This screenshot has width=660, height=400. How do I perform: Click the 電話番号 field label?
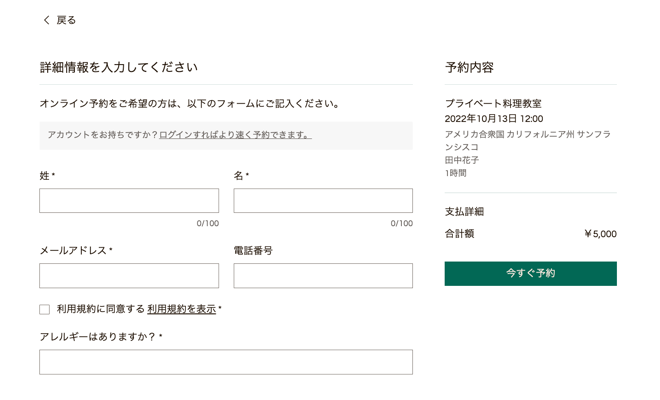[253, 251]
